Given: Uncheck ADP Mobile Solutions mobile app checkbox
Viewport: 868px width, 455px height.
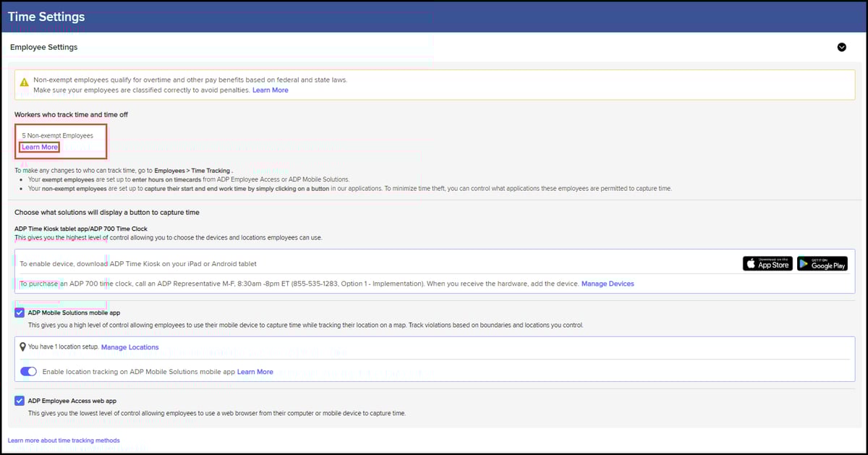Looking at the screenshot, I should coord(20,313).
